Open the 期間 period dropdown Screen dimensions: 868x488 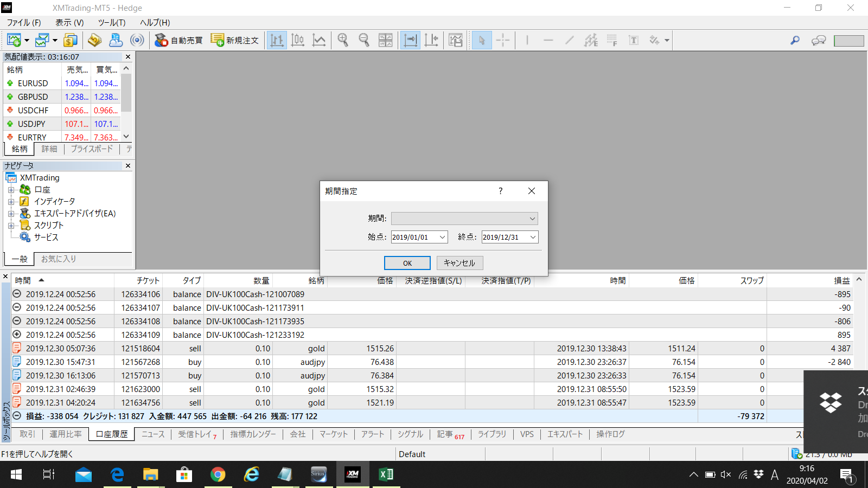click(x=464, y=219)
